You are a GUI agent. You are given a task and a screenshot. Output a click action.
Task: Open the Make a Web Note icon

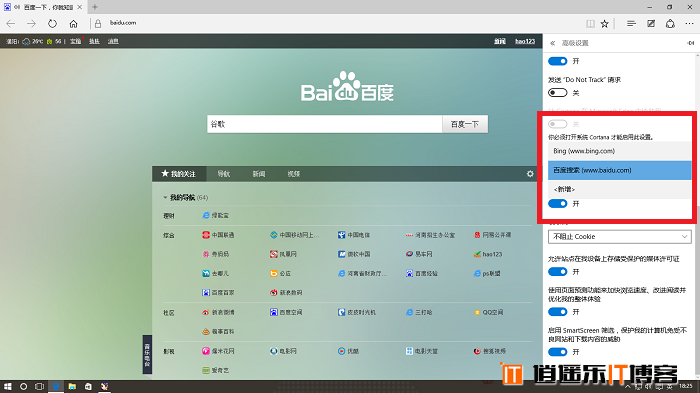click(651, 24)
